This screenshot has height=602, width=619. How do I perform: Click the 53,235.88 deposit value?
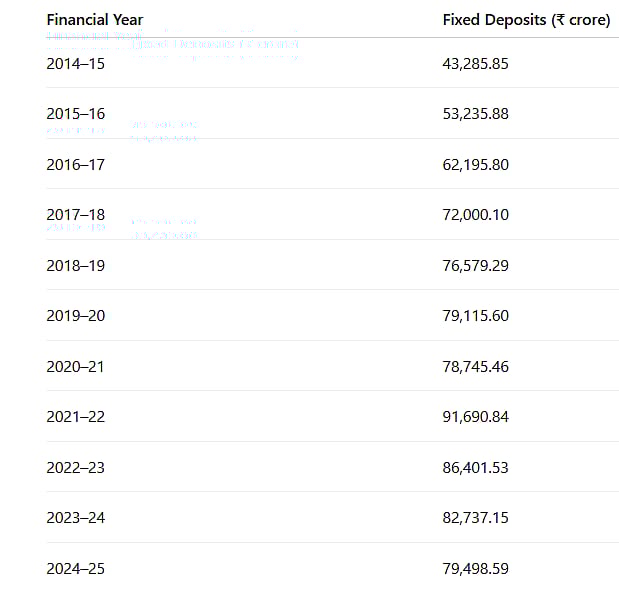[x=475, y=114]
